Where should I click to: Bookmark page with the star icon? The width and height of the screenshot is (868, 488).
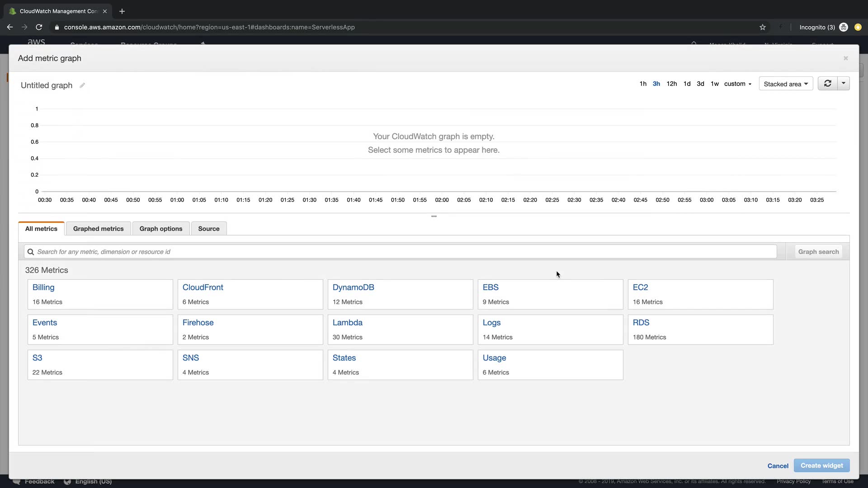[x=763, y=27]
